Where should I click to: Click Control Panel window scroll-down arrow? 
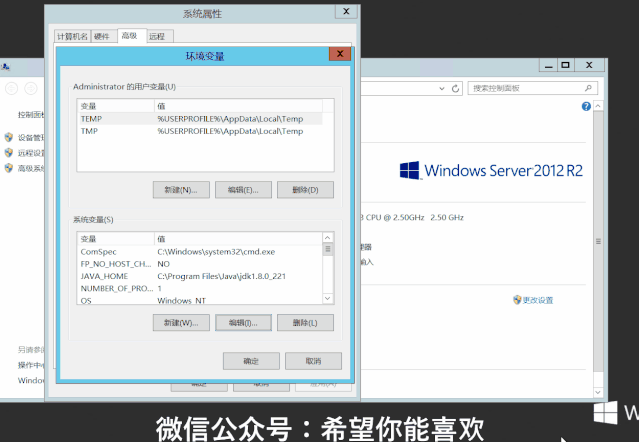click(x=598, y=392)
